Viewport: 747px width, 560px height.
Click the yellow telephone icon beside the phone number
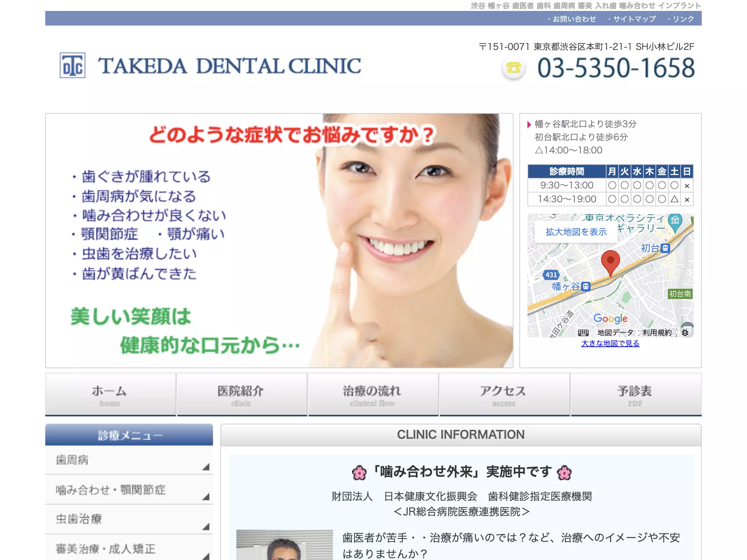(x=514, y=68)
